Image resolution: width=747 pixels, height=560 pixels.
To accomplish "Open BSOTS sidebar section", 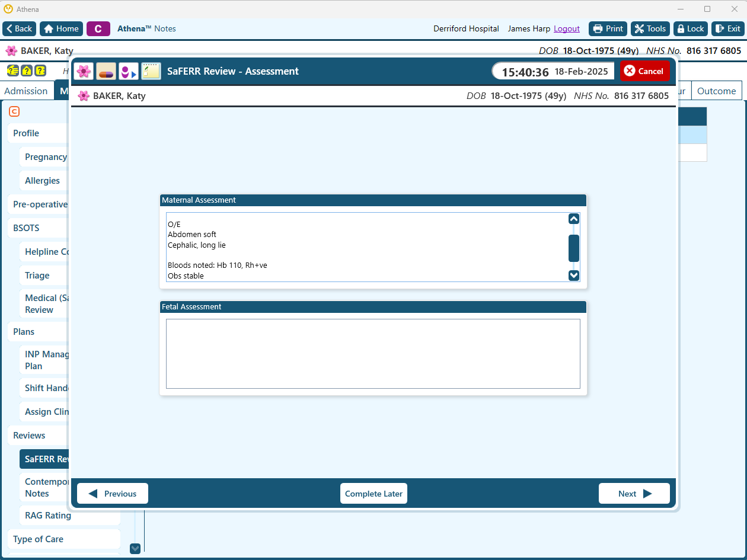I will coord(37,228).
